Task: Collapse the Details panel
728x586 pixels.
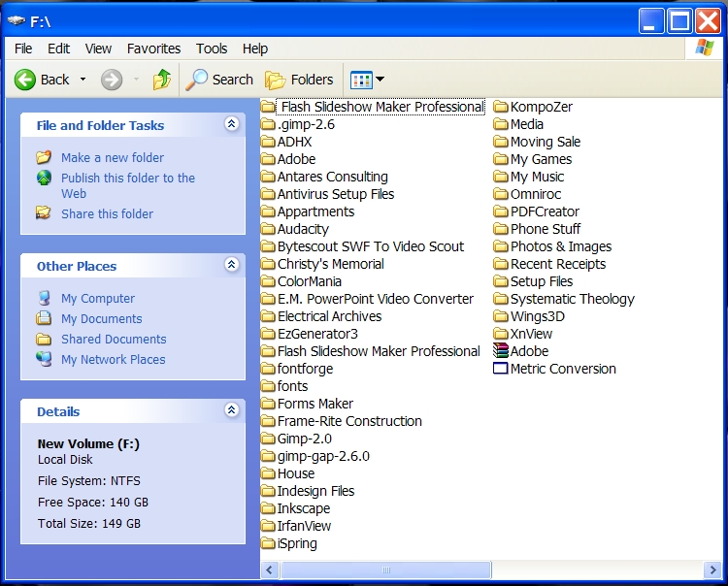Action: (x=232, y=409)
